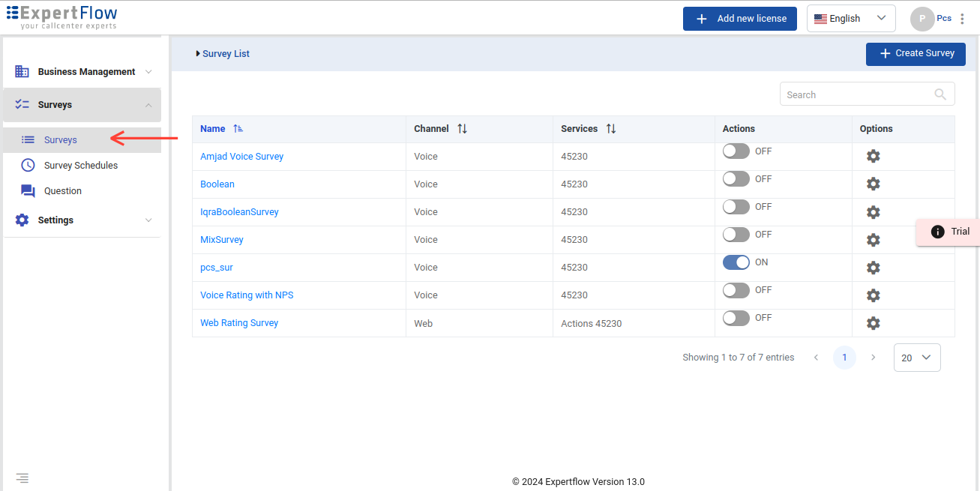Click the three-dot menu beside Pcs avatar
This screenshot has width=980, height=491.
click(x=962, y=19)
